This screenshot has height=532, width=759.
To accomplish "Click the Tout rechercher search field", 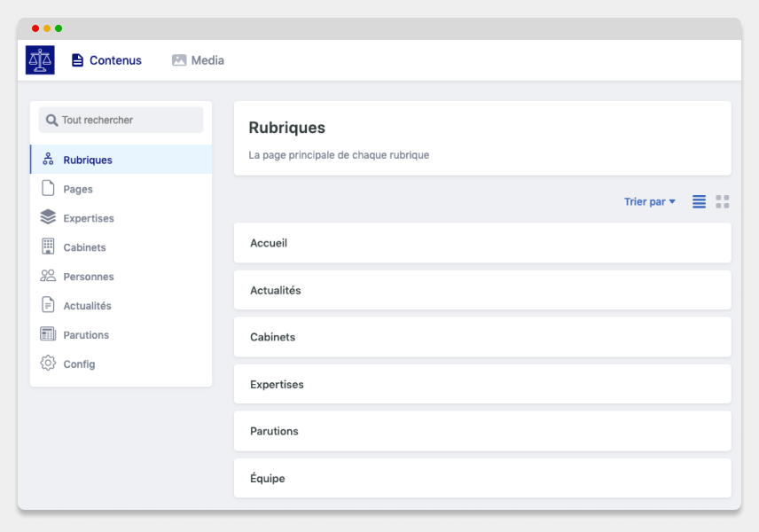I will (x=121, y=120).
